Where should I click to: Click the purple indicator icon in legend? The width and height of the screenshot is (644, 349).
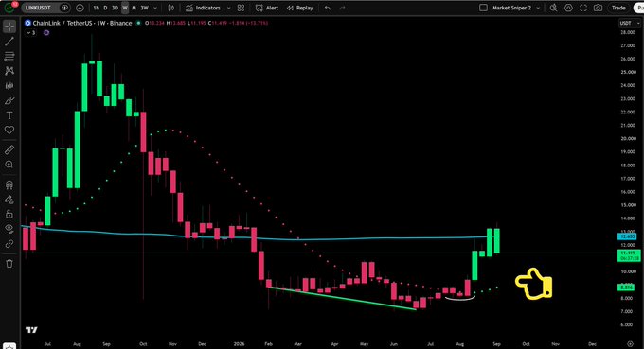[x=46, y=33]
